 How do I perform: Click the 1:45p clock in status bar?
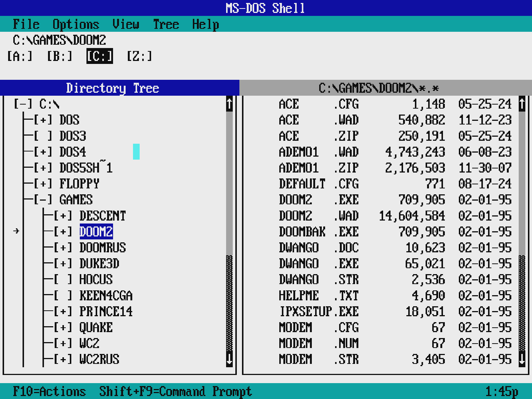502,391
